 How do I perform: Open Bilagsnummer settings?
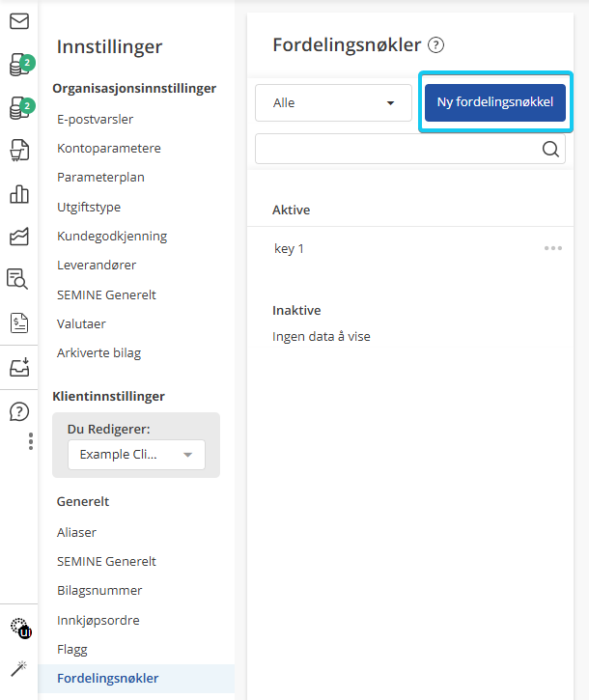point(99,591)
